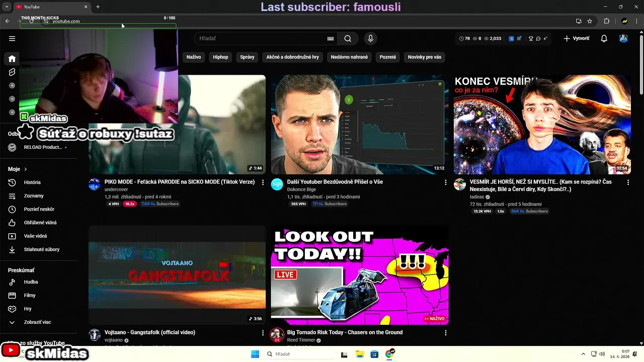Open Reed Timmer channel avatar
The height and width of the screenshot is (362, 644).
(x=277, y=335)
